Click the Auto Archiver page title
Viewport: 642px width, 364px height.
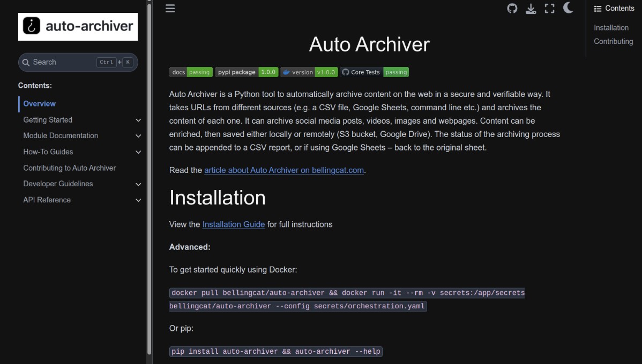pos(369,44)
